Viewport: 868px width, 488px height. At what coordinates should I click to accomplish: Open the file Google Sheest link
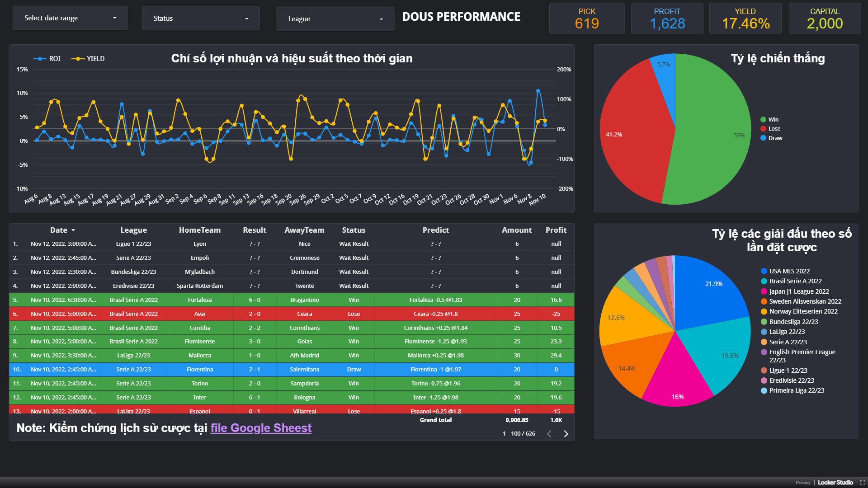click(261, 428)
